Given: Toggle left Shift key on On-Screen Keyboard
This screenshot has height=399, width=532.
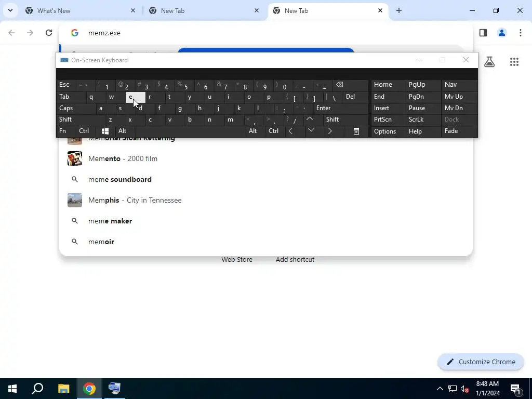Looking at the screenshot, I should [x=81, y=119].
